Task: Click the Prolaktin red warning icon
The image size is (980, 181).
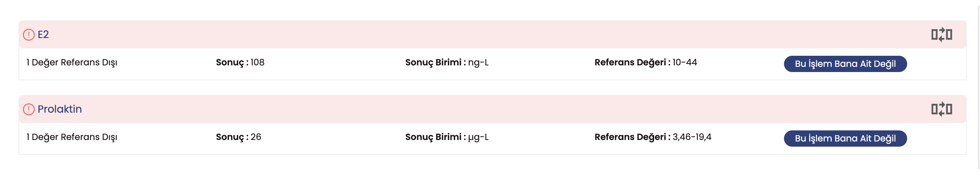Action: click(28, 109)
